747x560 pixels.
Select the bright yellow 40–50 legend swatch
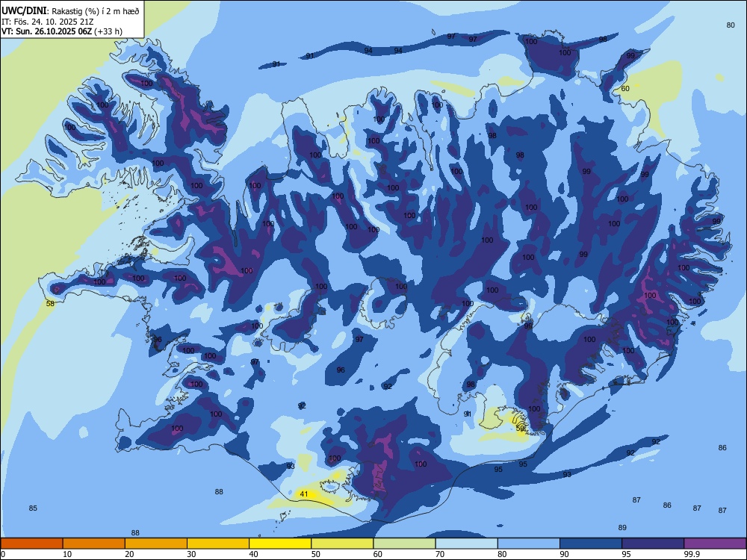280,544
